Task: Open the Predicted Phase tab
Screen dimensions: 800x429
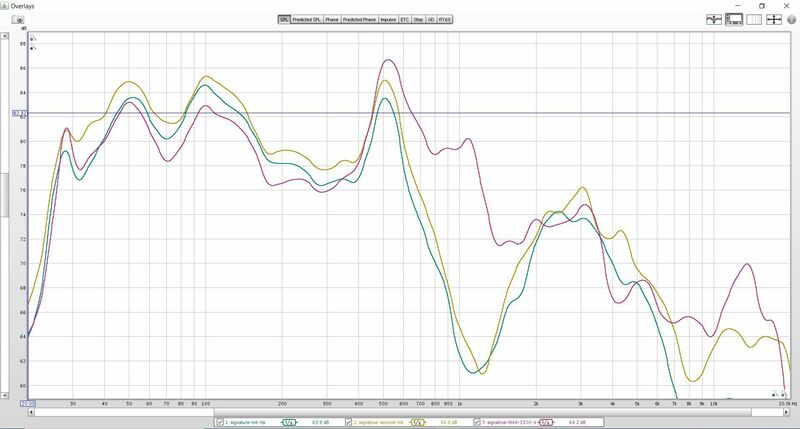Action: pyautogui.click(x=360, y=19)
